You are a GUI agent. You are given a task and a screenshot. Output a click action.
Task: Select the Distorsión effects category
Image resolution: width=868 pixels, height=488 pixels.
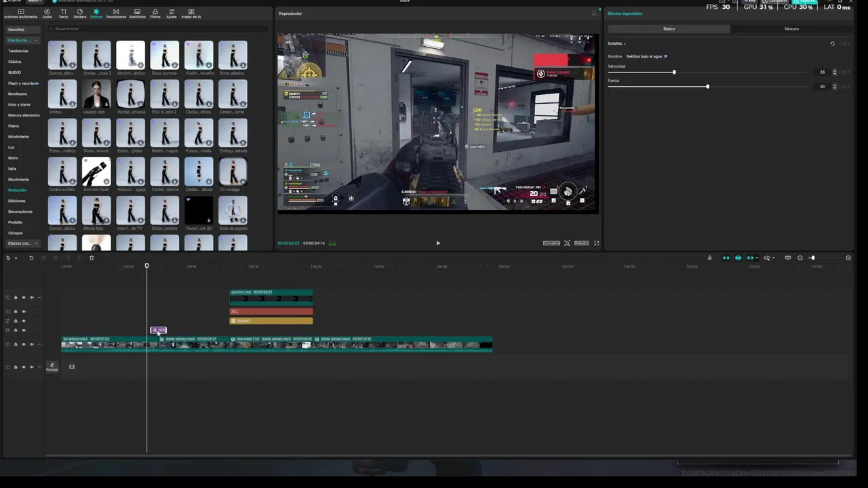(x=18, y=190)
